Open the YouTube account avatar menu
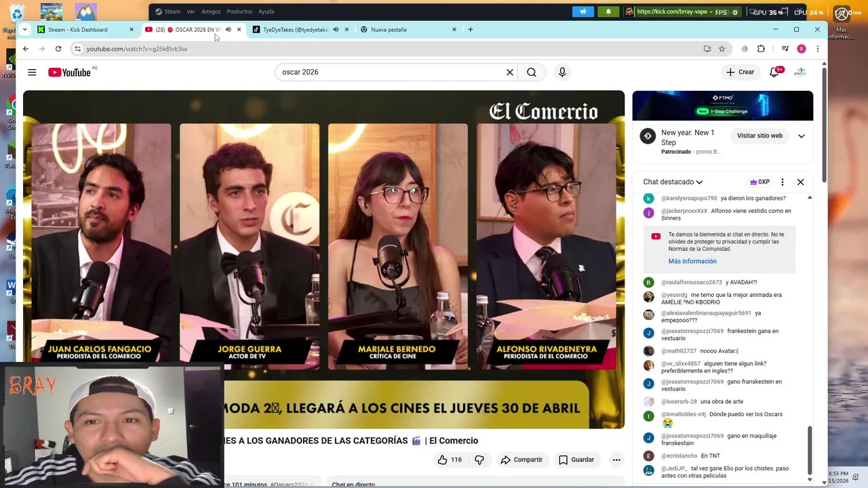This screenshot has width=868, height=488. pos(800,72)
